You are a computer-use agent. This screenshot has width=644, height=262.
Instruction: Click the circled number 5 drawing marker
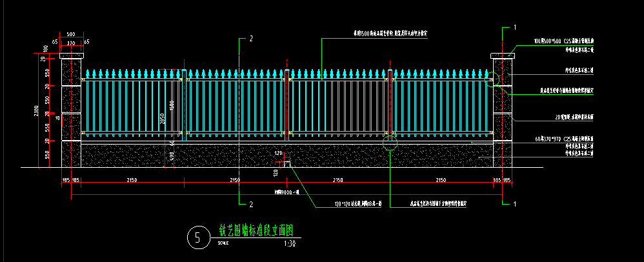[x=197, y=238]
